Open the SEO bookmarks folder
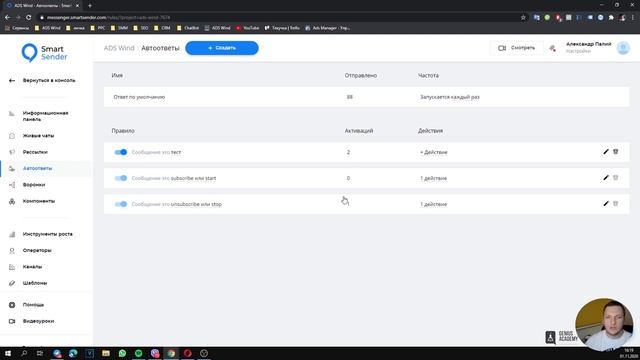 tap(141, 28)
